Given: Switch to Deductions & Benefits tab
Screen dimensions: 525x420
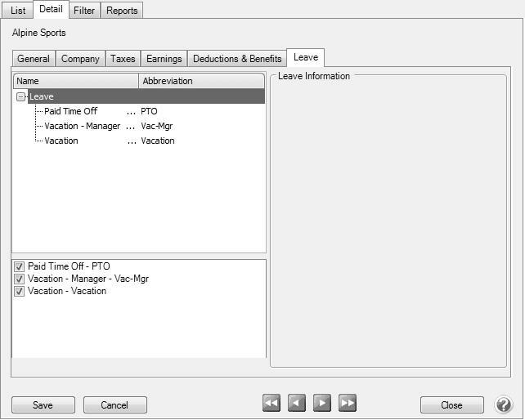Looking at the screenshot, I should (x=237, y=59).
